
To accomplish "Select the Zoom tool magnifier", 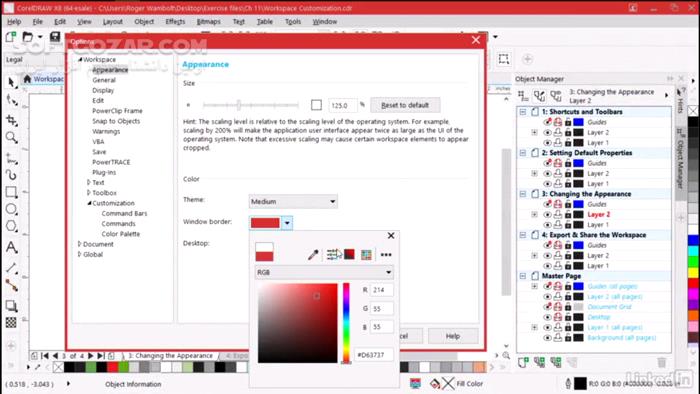I will pos(12,137).
